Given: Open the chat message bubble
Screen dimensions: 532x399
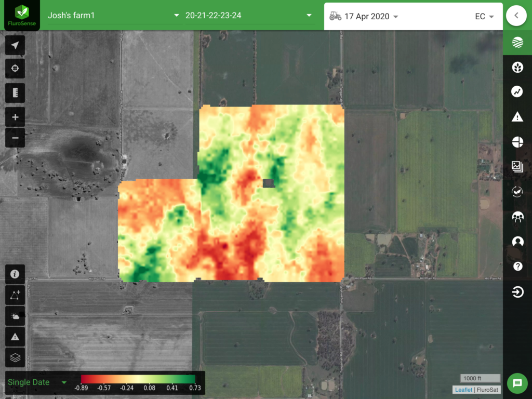Looking at the screenshot, I should (x=517, y=383).
